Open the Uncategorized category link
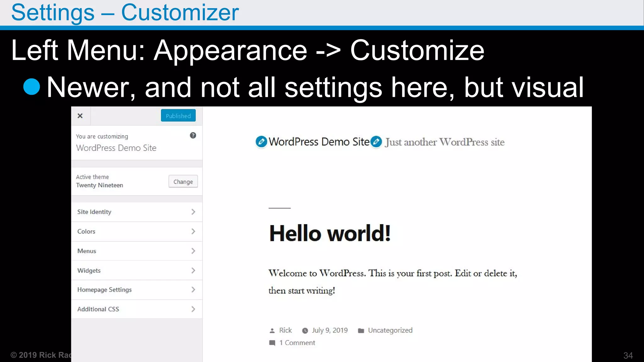The width and height of the screenshot is (644, 362). [390, 330]
